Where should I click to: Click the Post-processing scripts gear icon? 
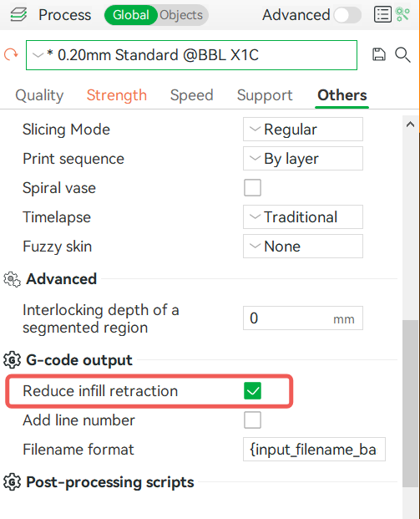(13, 482)
